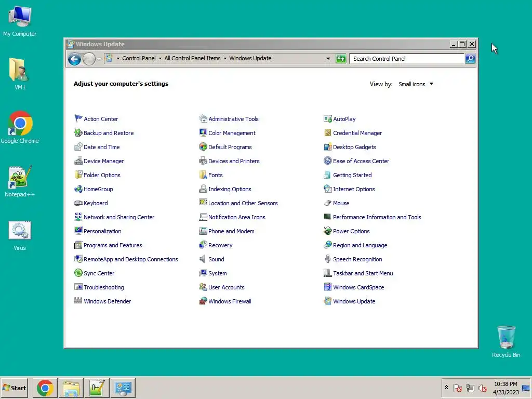Launch Google Chrome from the taskbar
This screenshot has width=532, height=399.
pyautogui.click(x=45, y=388)
